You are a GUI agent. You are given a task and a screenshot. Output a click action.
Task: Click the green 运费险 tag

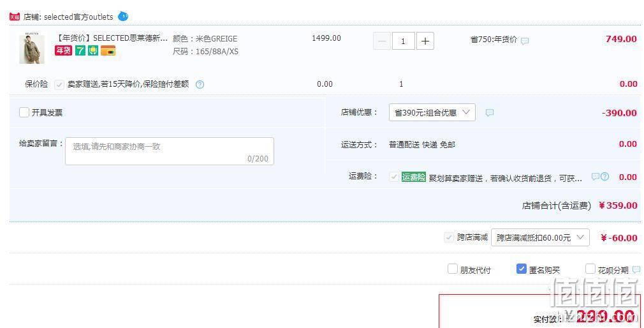tap(414, 177)
